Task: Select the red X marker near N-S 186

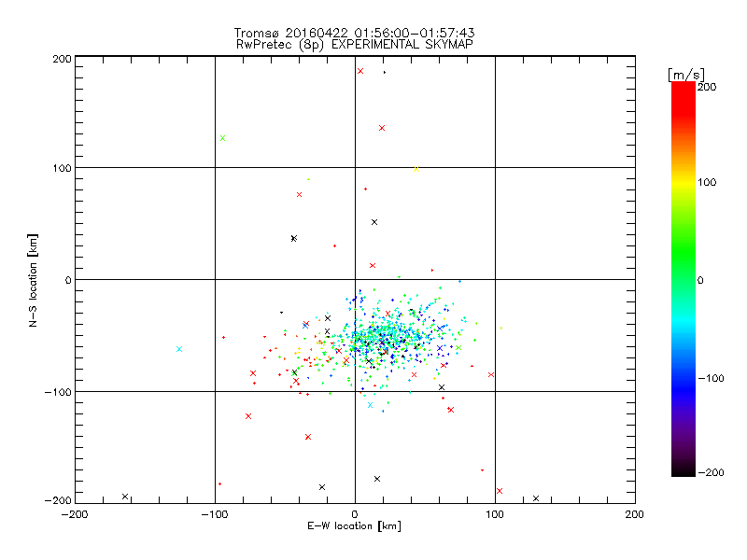Action: [360, 71]
